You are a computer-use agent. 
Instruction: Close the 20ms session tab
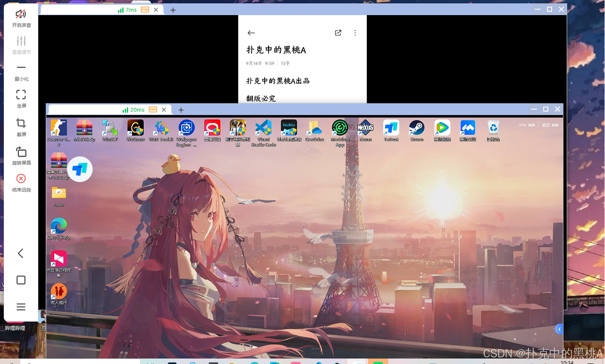[164, 110]
